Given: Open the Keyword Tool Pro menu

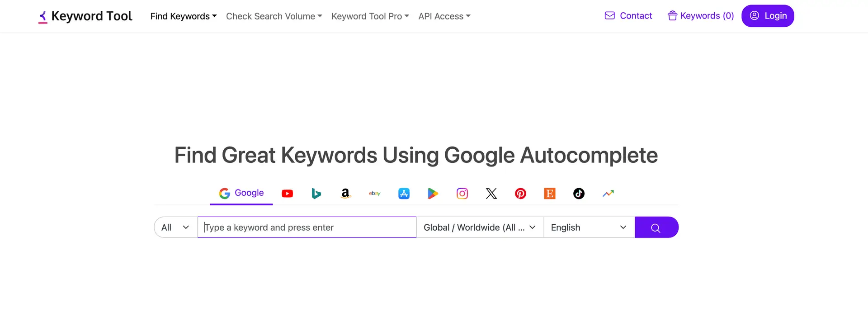Looking at the screenshot, I should click(x=370, y=16).
